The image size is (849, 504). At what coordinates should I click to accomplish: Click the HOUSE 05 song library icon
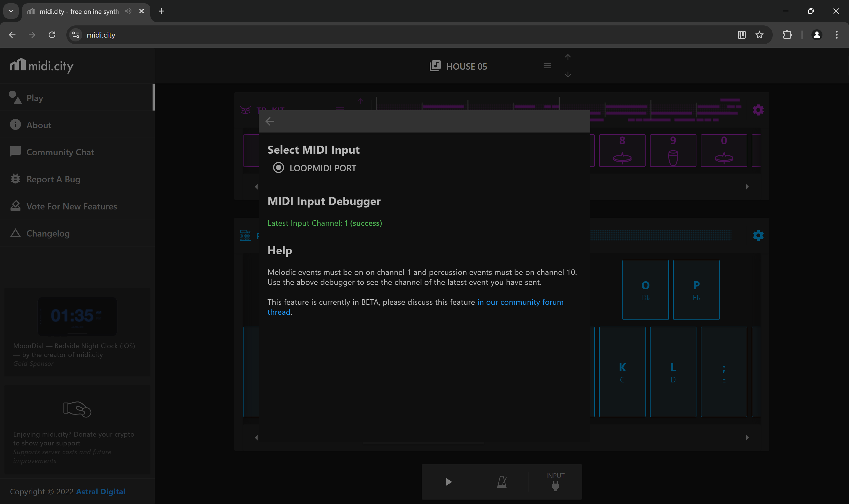pyautogui.click(x=435, y=66)
